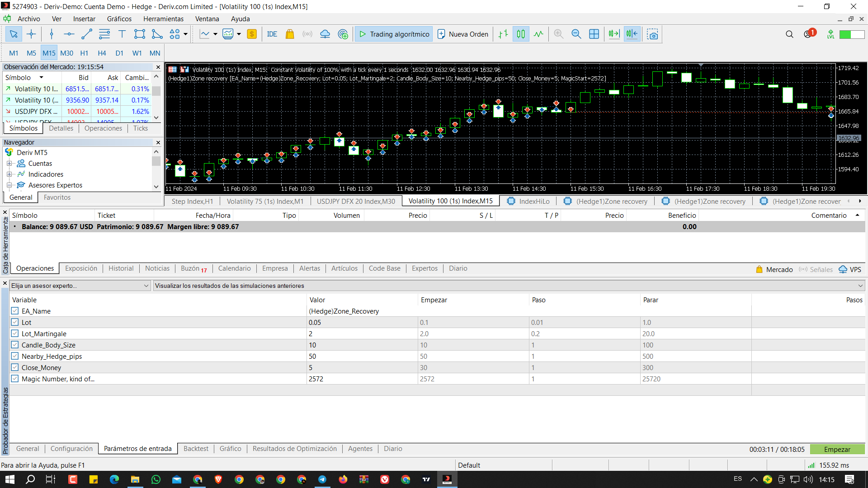Zoom out on the chart
This screenshot has height=488, width=868.
[576, 34]
